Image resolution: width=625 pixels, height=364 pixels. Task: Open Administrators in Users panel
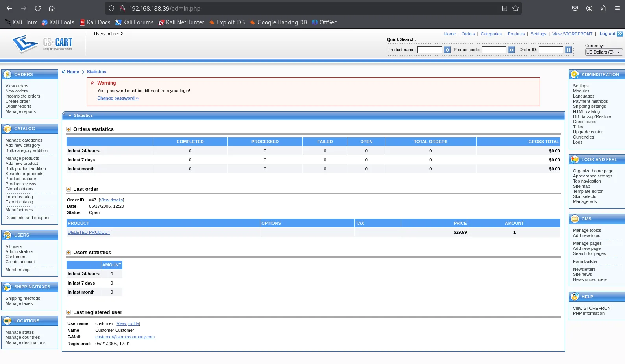[x=19, y=251]
